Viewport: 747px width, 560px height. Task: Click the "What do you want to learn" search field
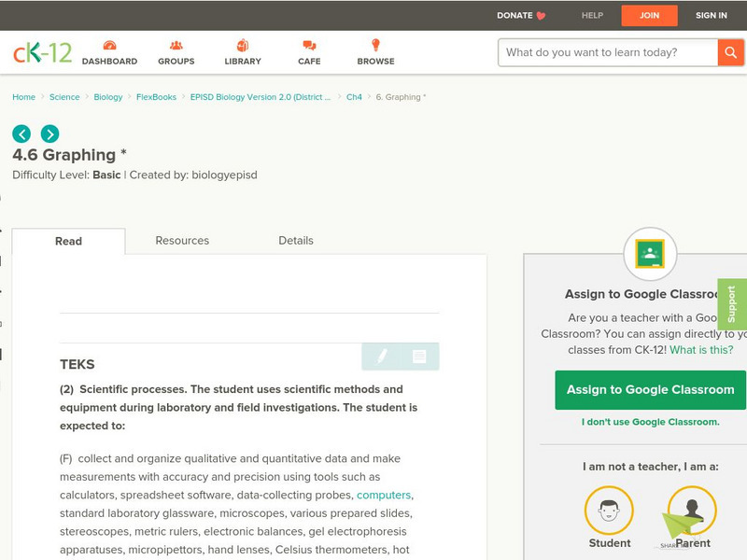point(608,52)
